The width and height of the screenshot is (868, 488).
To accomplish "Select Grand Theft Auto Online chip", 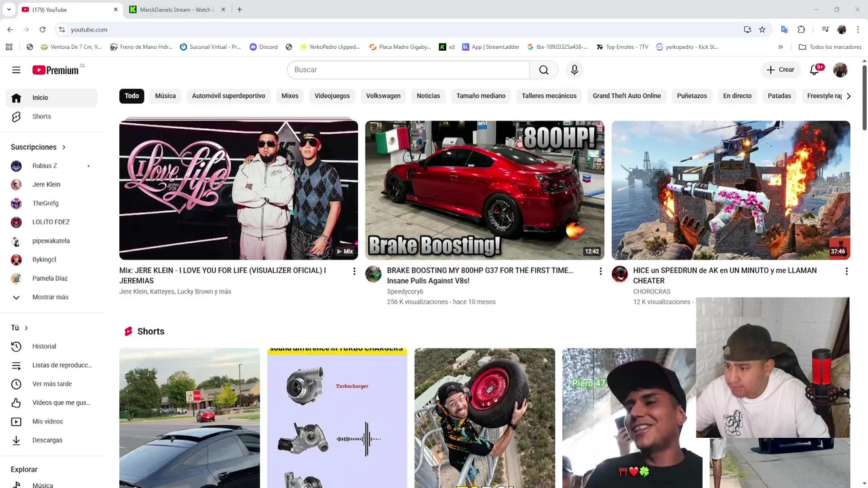I will [x=627, y=96].
